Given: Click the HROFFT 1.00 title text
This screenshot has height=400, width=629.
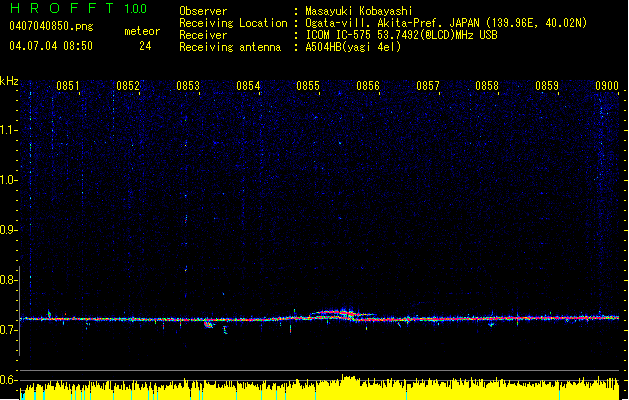Looking at the screenshot, I should click(79, 8).
